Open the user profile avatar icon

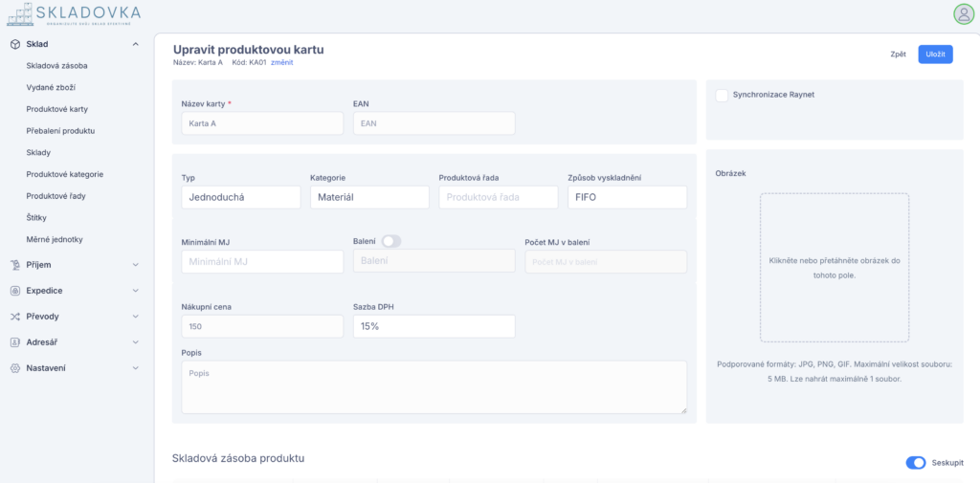point(963,13)
